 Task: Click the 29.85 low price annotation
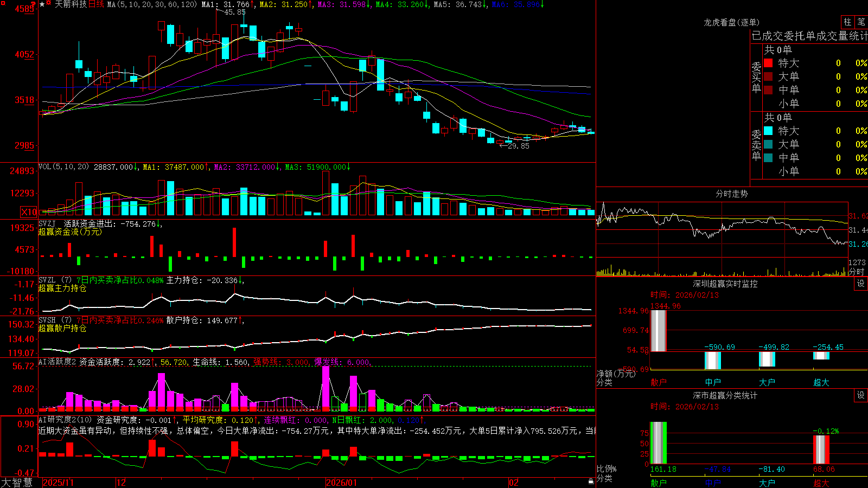coord(518,146)
